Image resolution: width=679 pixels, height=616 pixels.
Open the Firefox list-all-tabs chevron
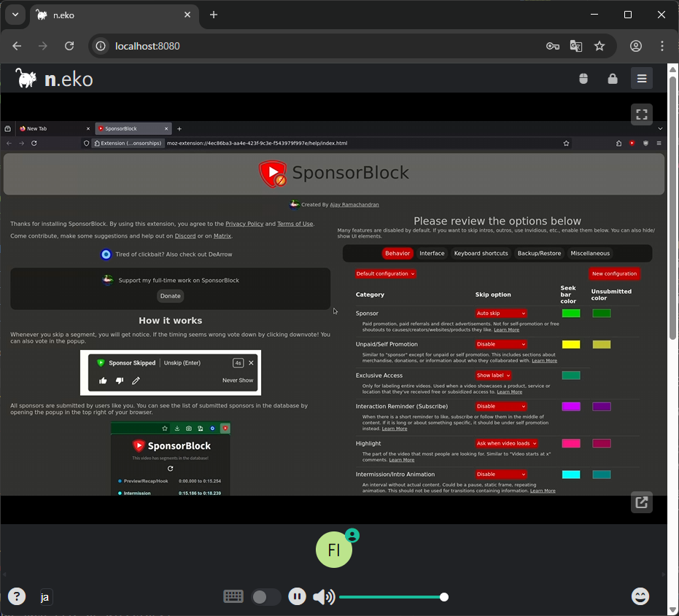click(660, 128)
